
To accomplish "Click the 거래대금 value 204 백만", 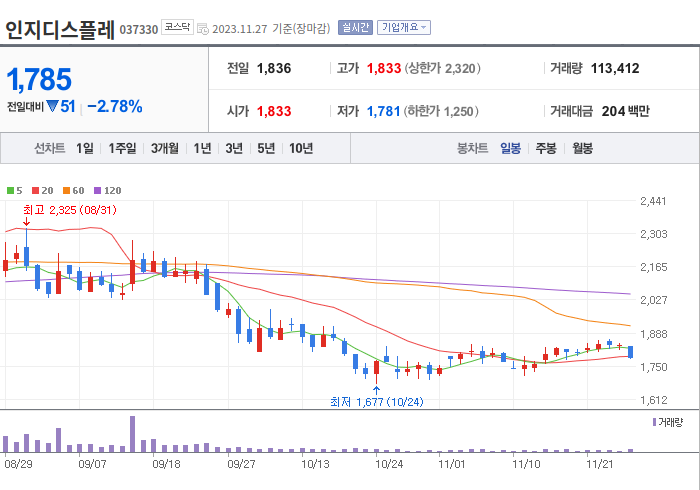I will (625, 111).
